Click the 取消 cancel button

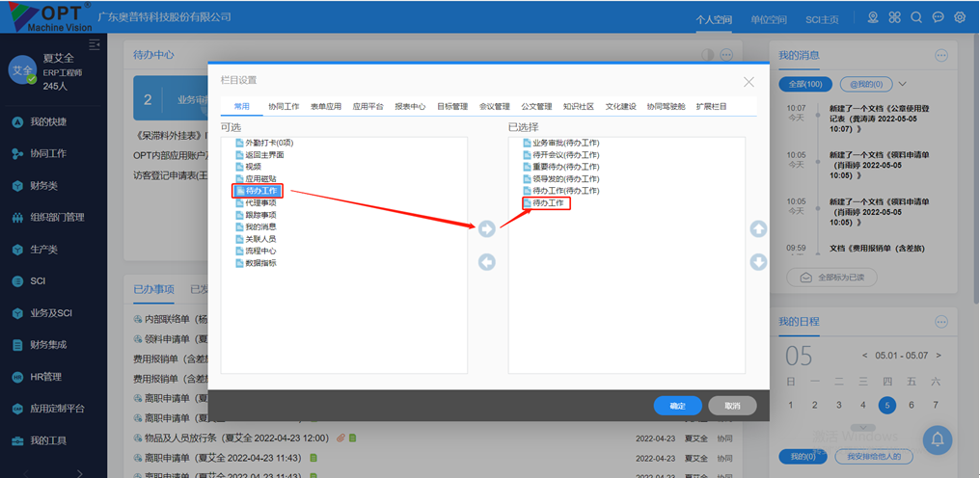(732, 406)
